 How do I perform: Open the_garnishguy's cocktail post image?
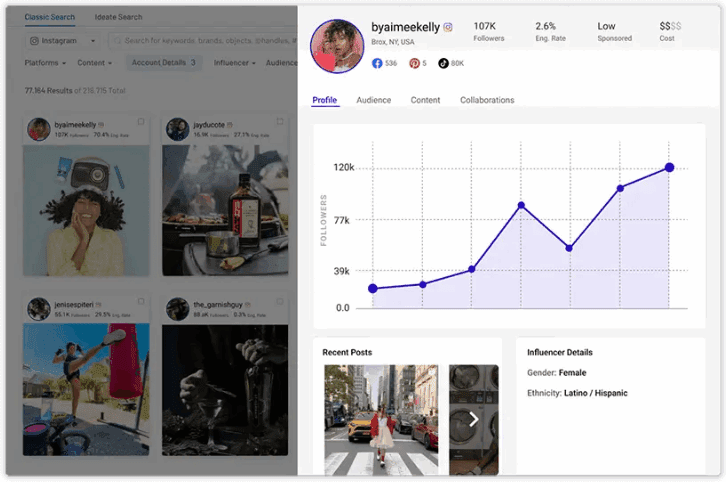[x=225, y=389]
